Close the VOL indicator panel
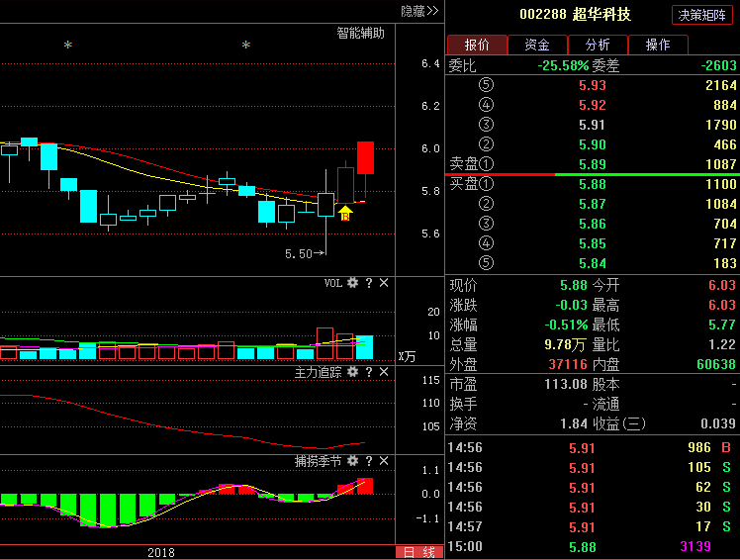The height and width of the screenshot is (560, 740). (x=384, y=283)
